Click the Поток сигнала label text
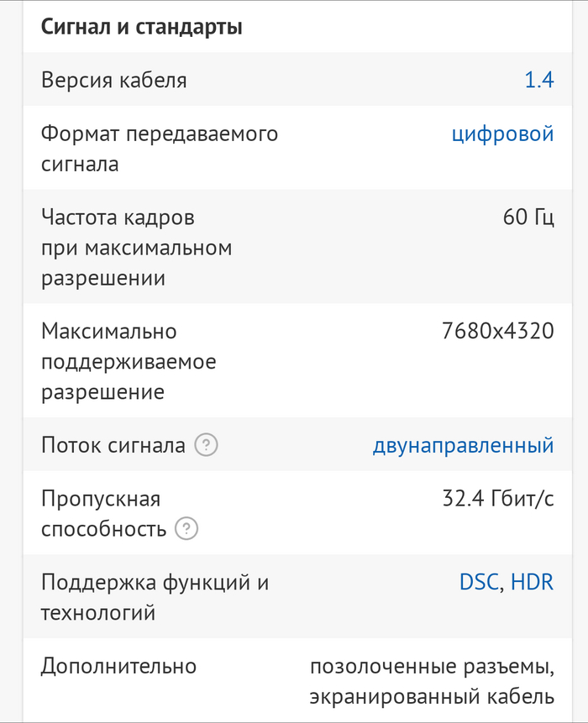This screenshot has height=723, width=588. click(x=113, y=446)
